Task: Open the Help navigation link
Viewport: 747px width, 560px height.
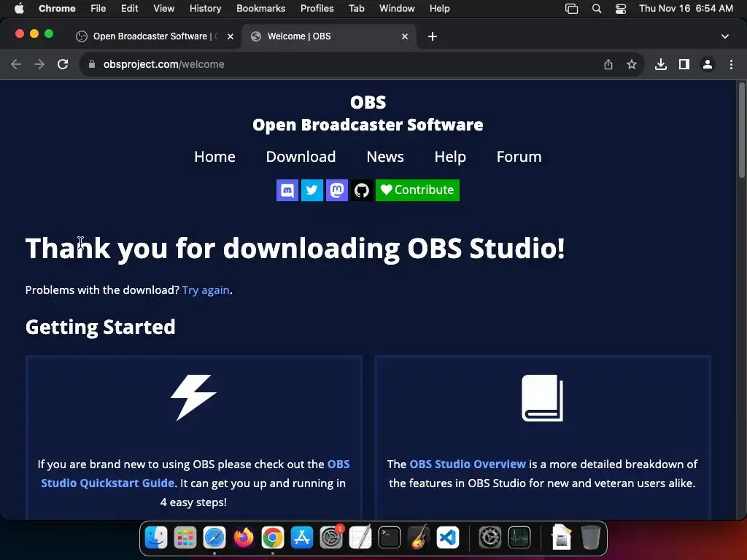Action: [450, 157]
